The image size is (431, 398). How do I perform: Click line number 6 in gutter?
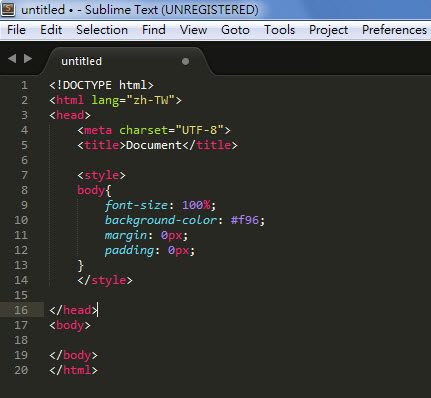[x=24, y=160]
